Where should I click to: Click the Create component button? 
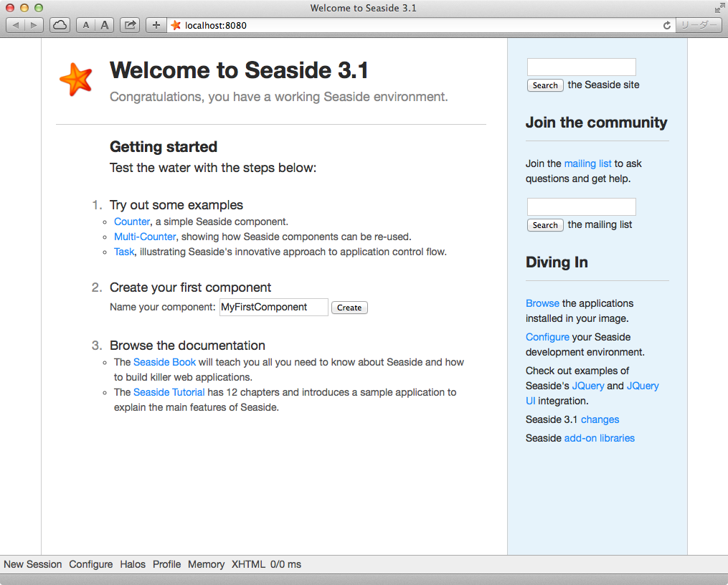[349, 308]
